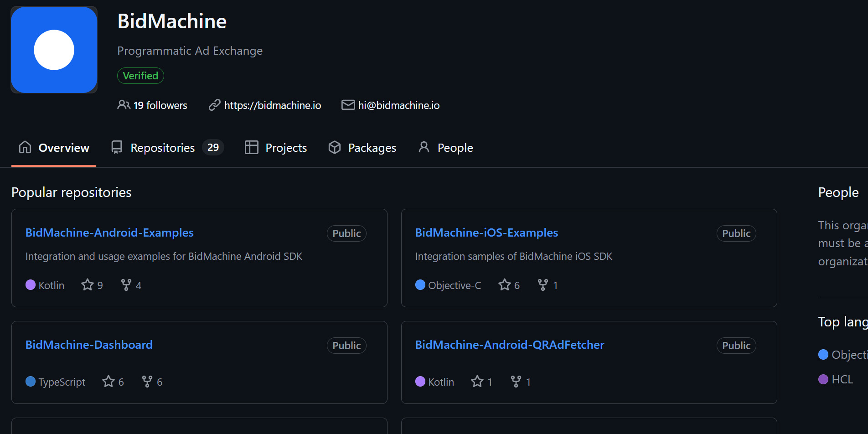Click the book icon beside Repositories
Screen dimensions: 868x434
[x=116, y=147]
